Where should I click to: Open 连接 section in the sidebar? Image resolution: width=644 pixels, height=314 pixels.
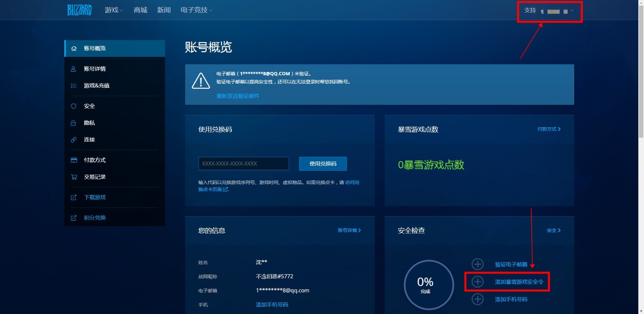point(115,140)
